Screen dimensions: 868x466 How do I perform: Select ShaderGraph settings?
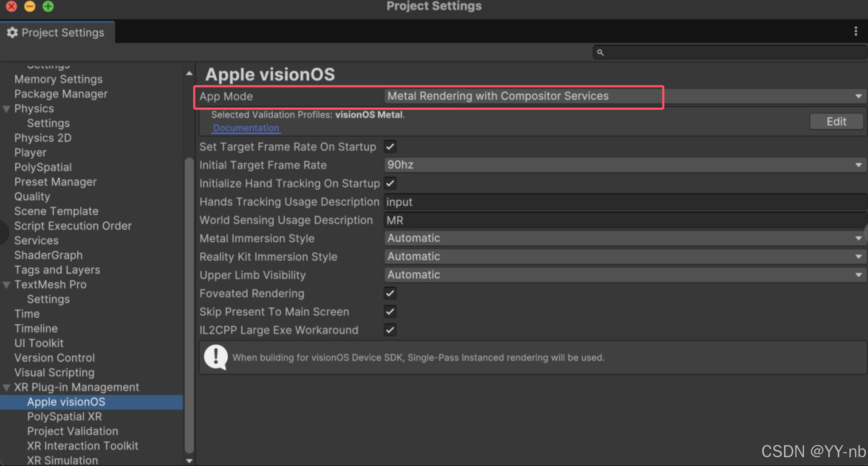tap(48, 255)
